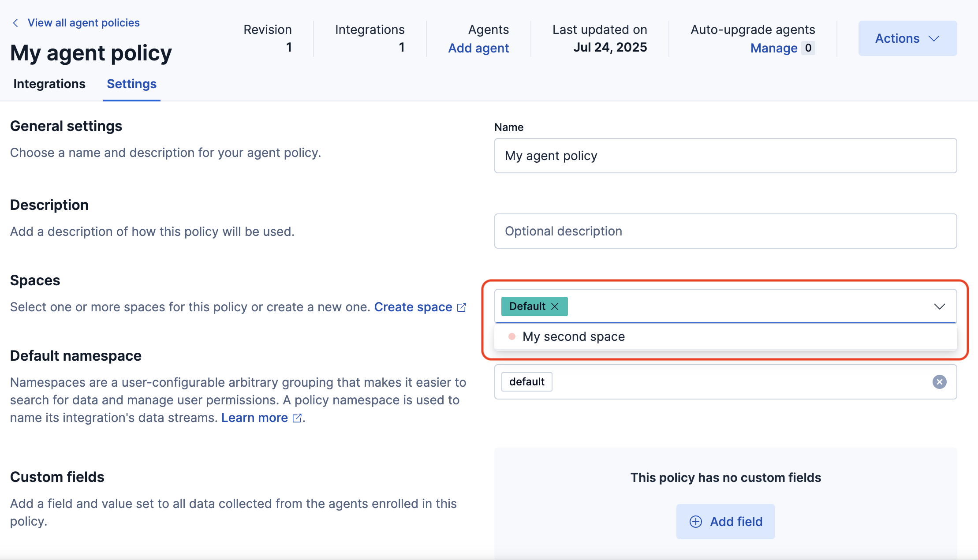The height and width of the screenshot is (560, 978).
Task: Click the pink dot beside My second space
Action: click(511, 336)
